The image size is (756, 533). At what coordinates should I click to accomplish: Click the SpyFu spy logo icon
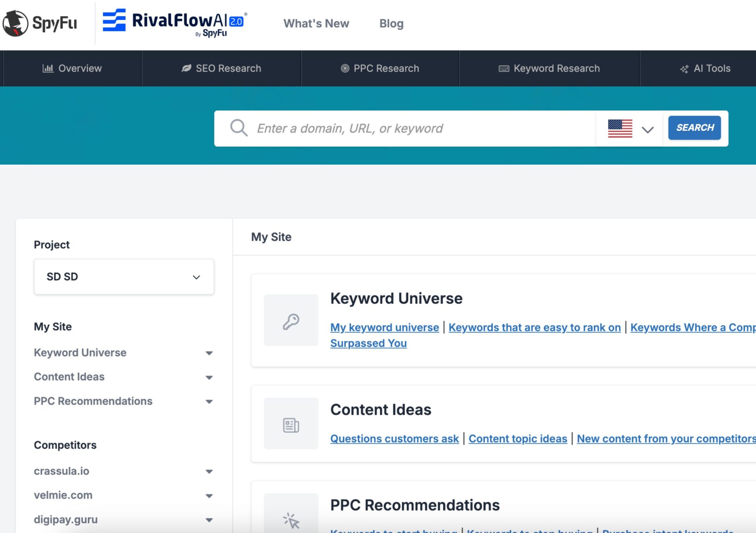(x=15, y=23)
